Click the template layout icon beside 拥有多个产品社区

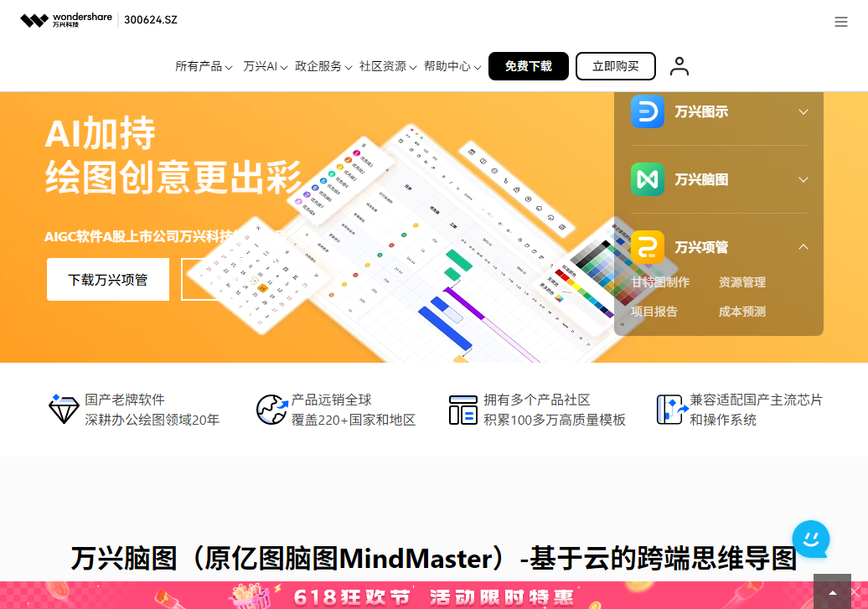tap(462, 410)
